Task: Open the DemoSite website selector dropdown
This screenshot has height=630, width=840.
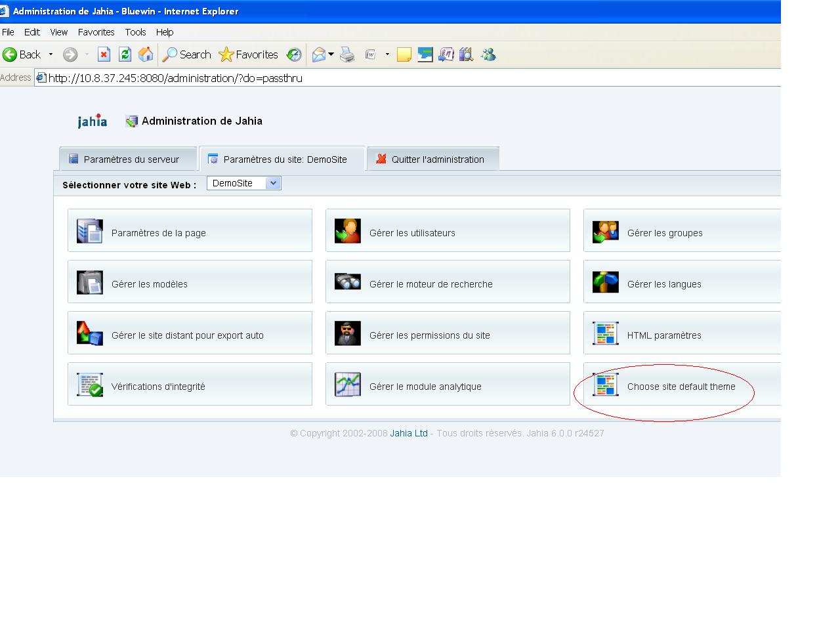Action: [244, 183]
